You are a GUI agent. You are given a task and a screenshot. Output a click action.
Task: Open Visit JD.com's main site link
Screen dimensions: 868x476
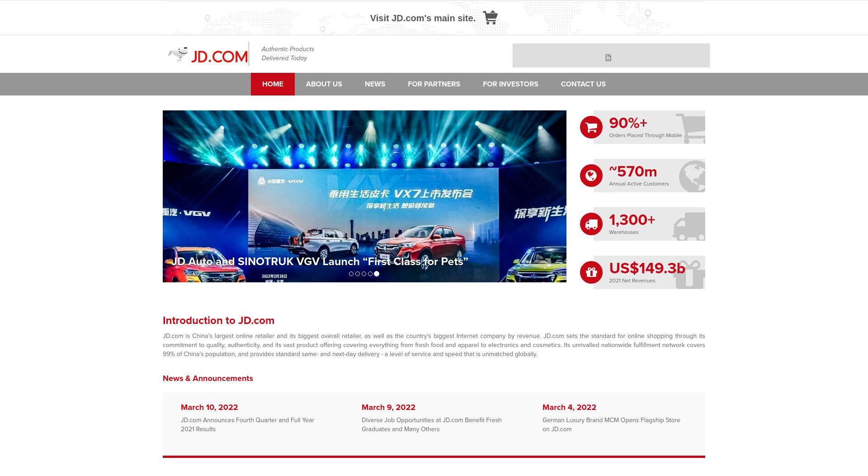(423, 18)
